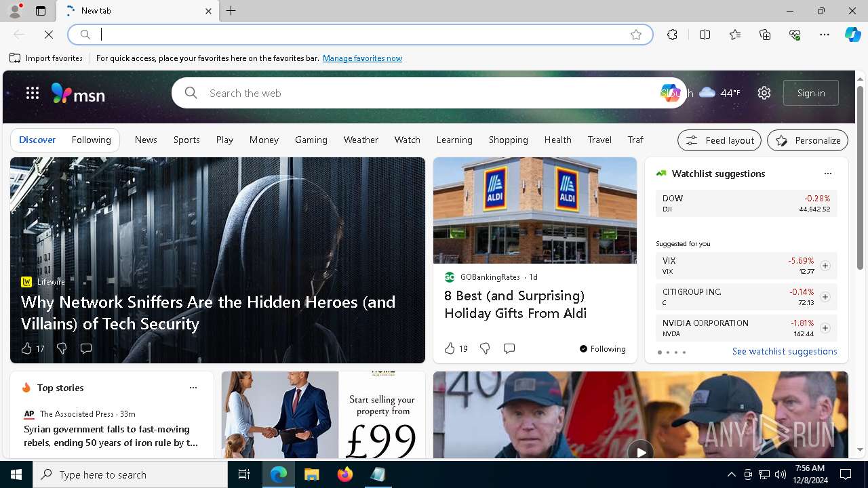
Task: Open Feed layout options
Action: (719, 140)
